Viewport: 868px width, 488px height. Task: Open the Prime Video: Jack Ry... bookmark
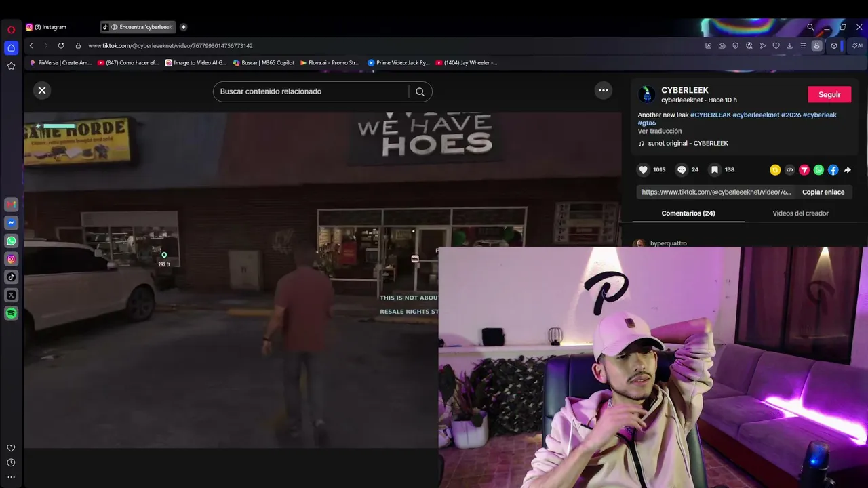(399, 63)
